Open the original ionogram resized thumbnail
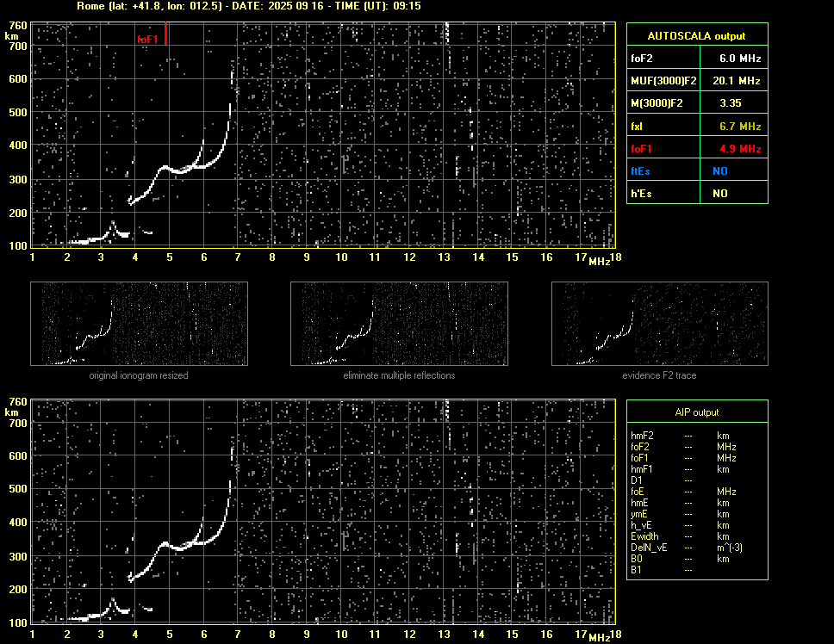Screen dimensions: 834x644 (139, 324)
